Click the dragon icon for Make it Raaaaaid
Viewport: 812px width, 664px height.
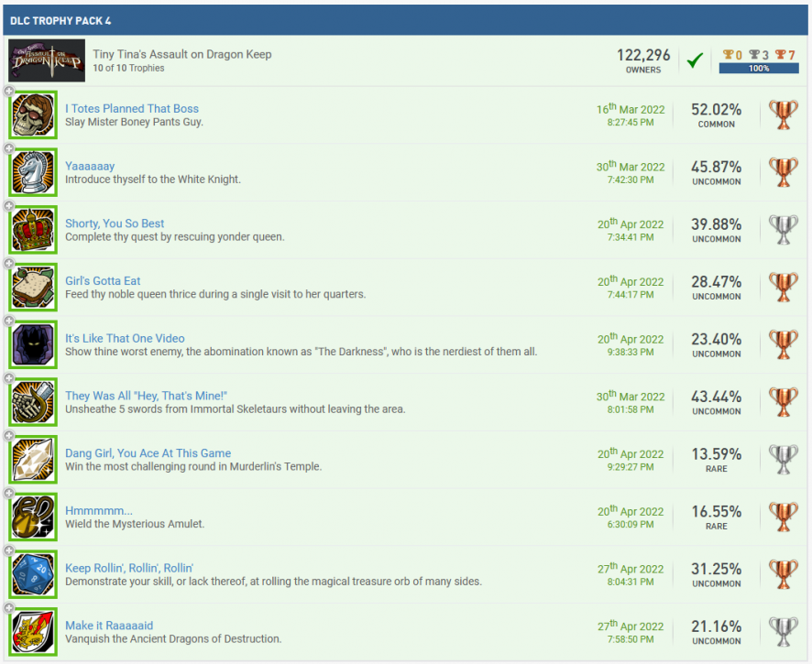click(x=34, y=633)
